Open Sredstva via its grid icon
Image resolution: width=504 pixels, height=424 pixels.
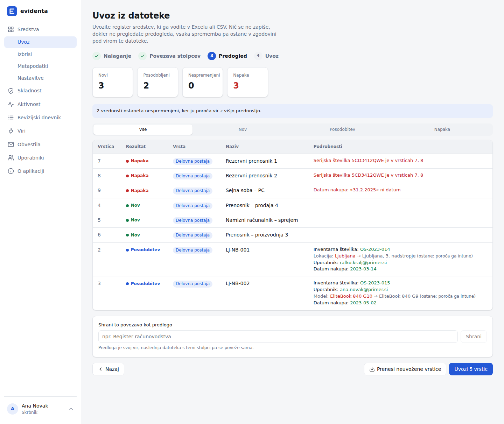pyautogui.click(x=11, y=29)
